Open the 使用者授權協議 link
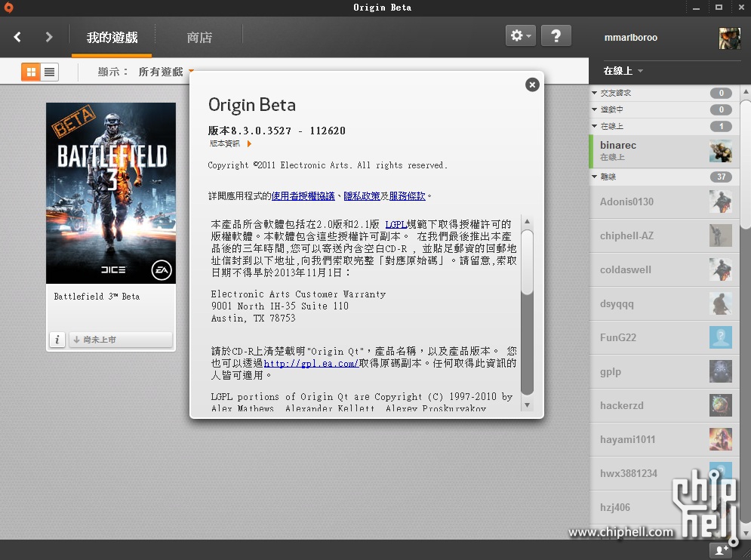 click(303, 196)
